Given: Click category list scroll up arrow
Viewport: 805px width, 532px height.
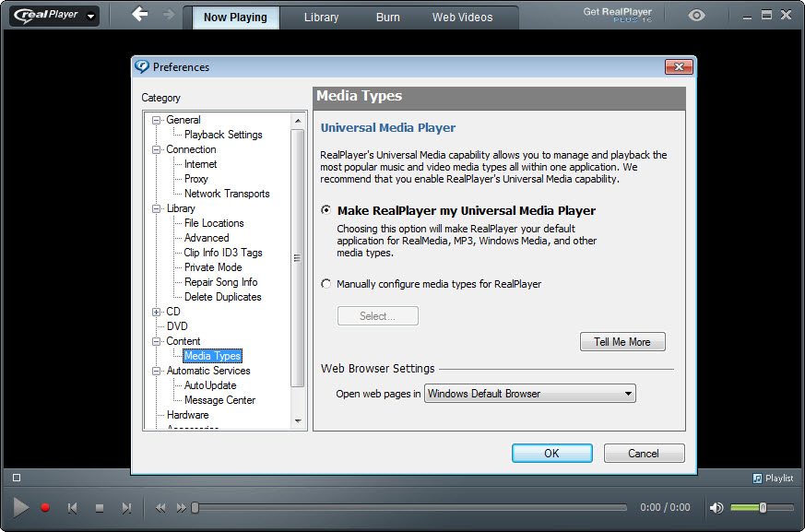Looking at the screenshot, I should (x=298, y=121).
